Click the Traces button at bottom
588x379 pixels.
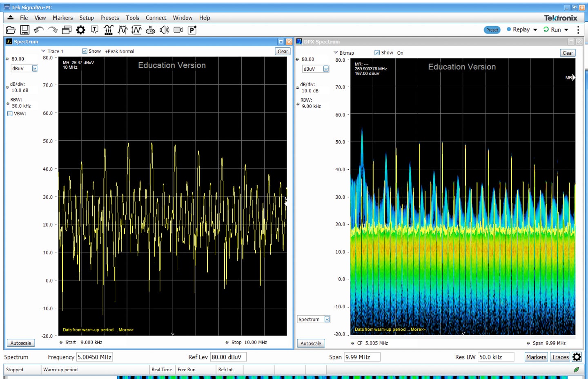pyautogui.click(x=560, y=357)
